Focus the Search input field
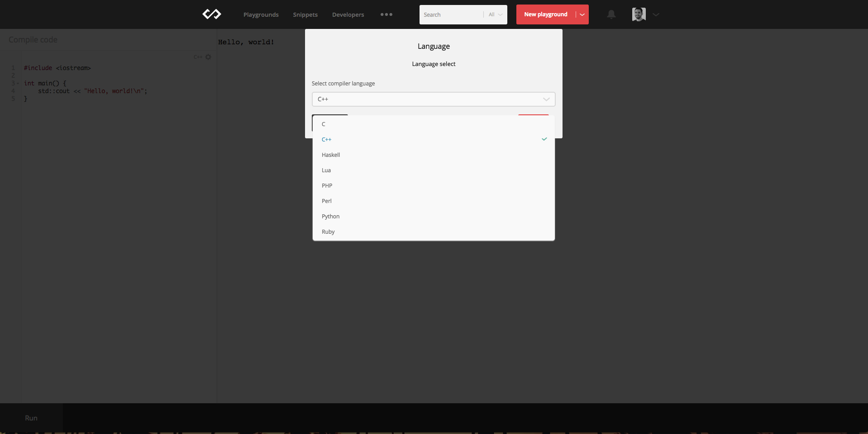 (452, 14)
